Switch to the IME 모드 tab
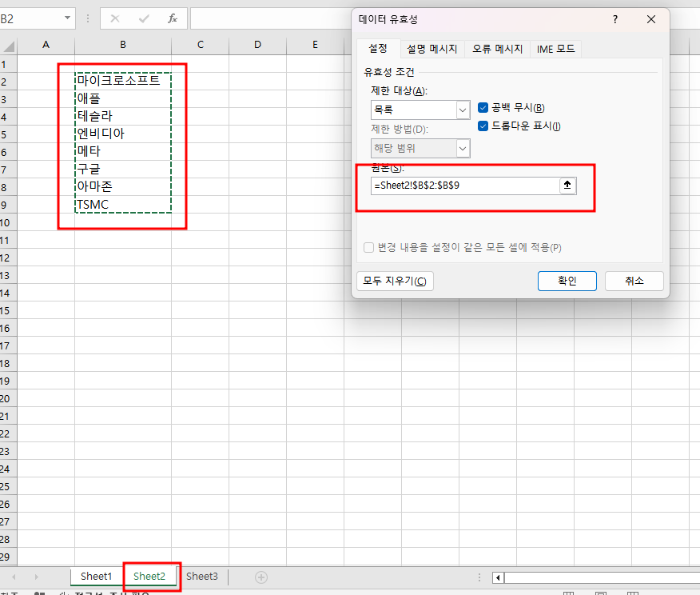Viewport: 700px width, 595px height. tap(556, 49)
